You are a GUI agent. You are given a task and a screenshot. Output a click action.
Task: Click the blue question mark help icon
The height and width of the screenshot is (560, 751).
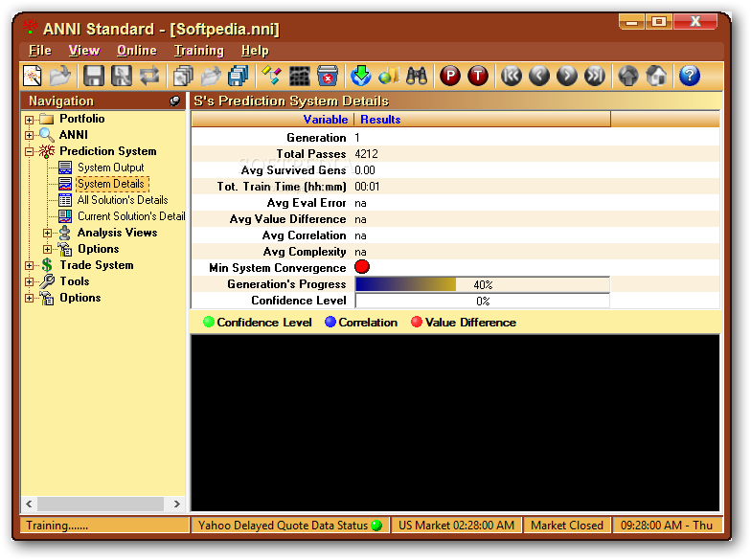[690, 76]
